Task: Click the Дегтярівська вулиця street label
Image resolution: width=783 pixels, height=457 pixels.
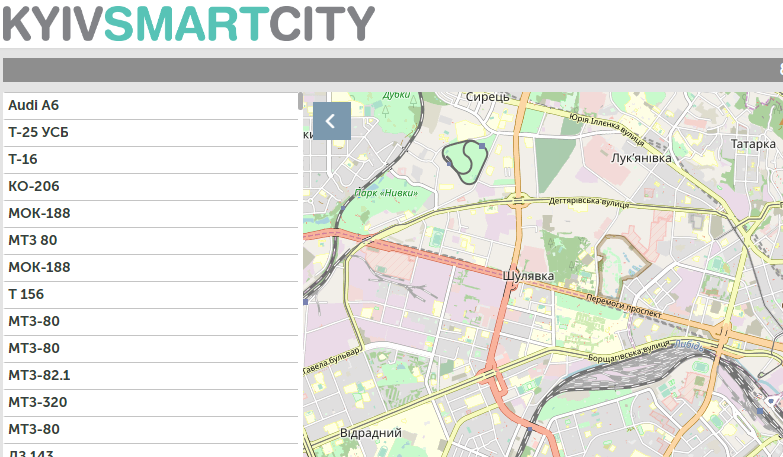Action: point(589,202)
